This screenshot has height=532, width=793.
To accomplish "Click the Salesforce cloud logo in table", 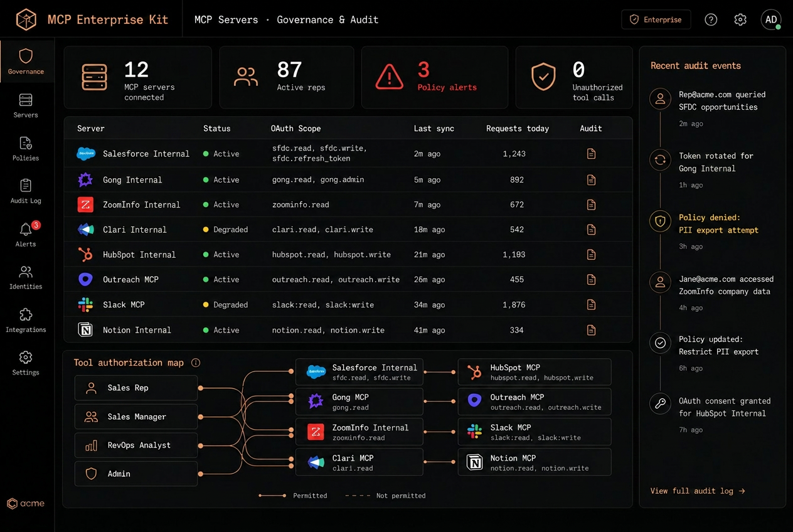I will pyautogui.click(x=85, y=154).
